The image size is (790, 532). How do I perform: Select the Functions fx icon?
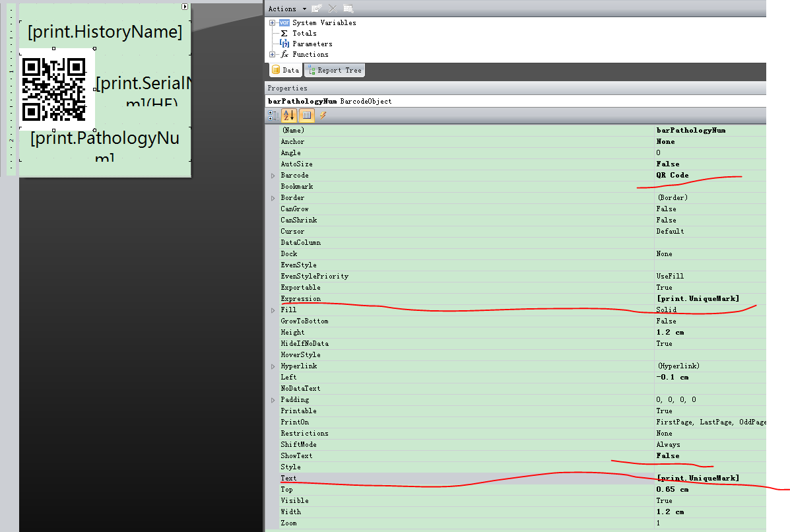click(284, 54)
